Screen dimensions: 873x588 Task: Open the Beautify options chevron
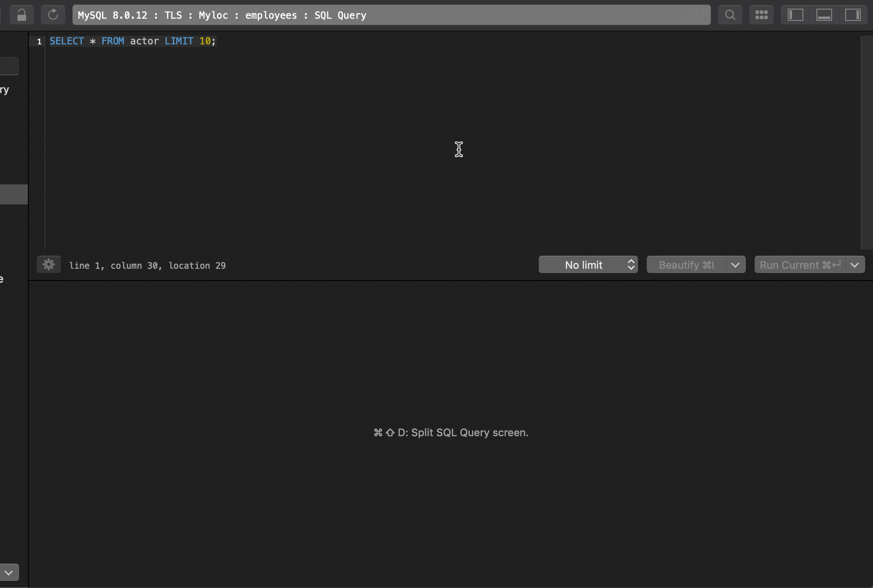[x=736, y=264]
